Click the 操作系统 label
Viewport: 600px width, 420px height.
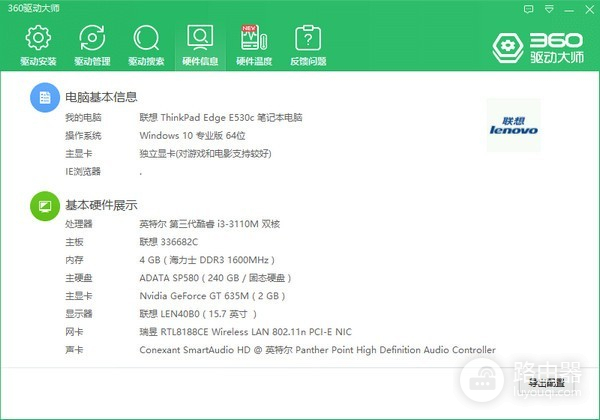click(83, 135)
